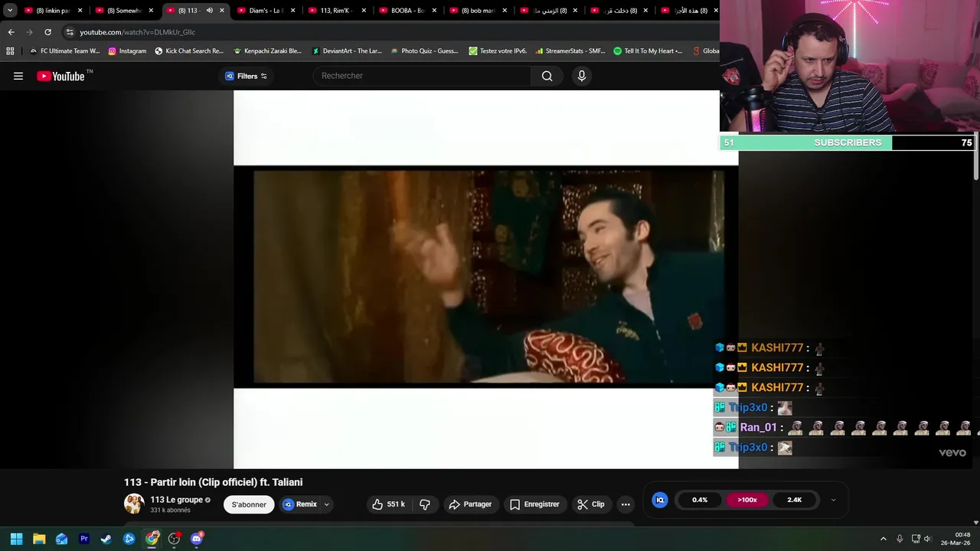The image size is (980, 551).
Task: Open Outlook from the taskbar
Action: pyautogui.click(x=61, y=539)
